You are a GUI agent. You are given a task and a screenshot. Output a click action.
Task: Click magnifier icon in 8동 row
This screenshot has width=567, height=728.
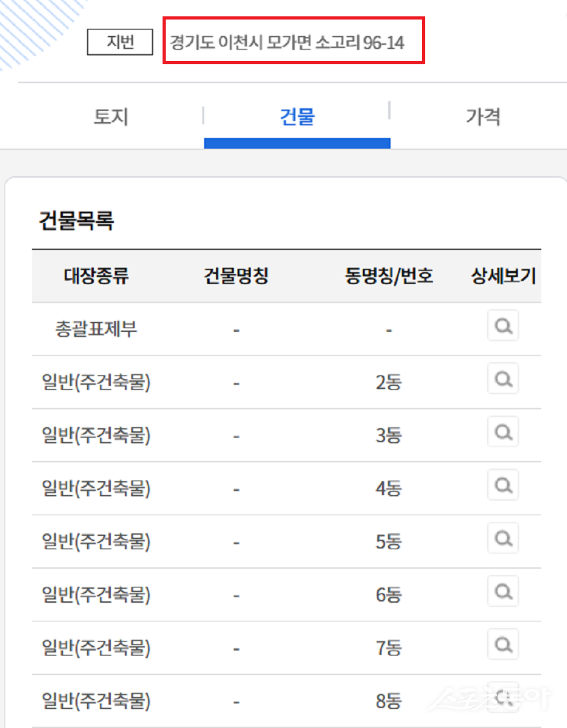click(x=503, y=697)
